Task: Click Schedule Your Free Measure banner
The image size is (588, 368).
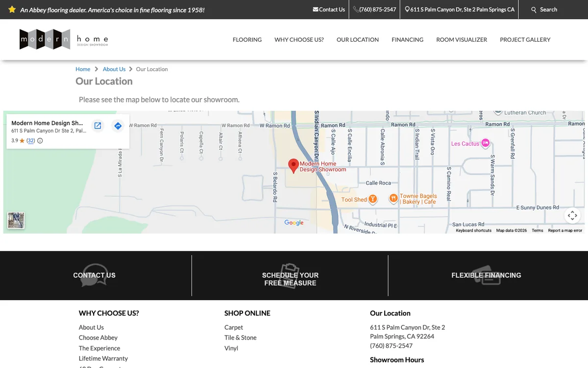Action: click(x=290, y=279)
